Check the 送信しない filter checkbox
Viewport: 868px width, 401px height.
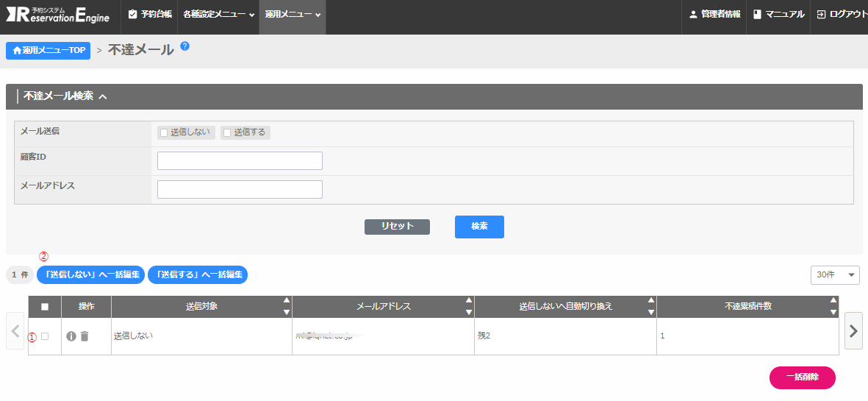164,132
